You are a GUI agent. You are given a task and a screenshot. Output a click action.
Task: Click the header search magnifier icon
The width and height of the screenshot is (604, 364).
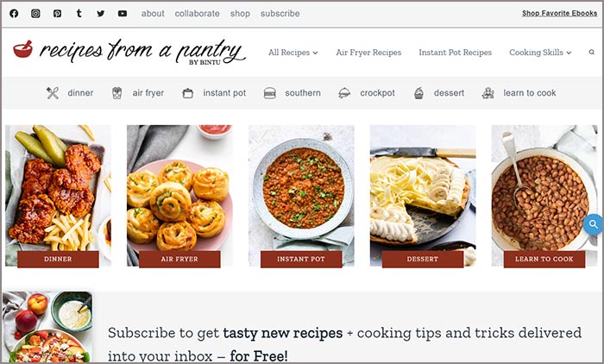point(592,52)
